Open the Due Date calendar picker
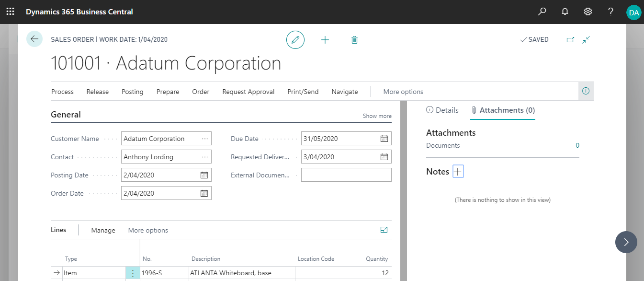644x281 pixels. tap(384, 139)
